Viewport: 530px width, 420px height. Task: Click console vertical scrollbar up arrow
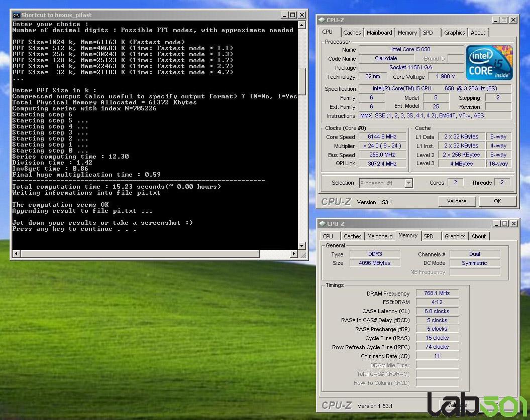(302, 25)
